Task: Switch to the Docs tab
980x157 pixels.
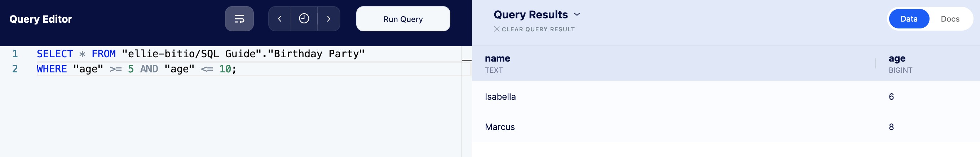Action: 950,19
